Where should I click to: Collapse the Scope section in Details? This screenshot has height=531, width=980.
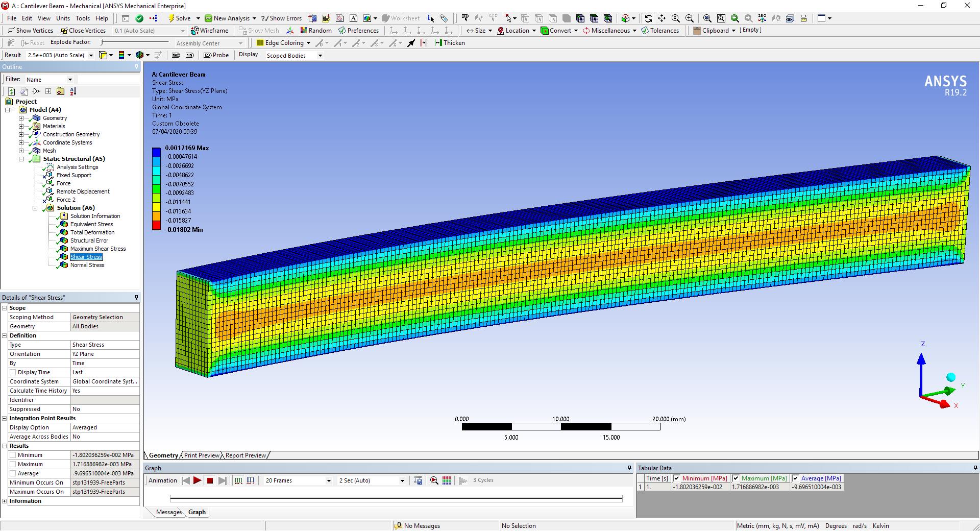click(5, 308)
